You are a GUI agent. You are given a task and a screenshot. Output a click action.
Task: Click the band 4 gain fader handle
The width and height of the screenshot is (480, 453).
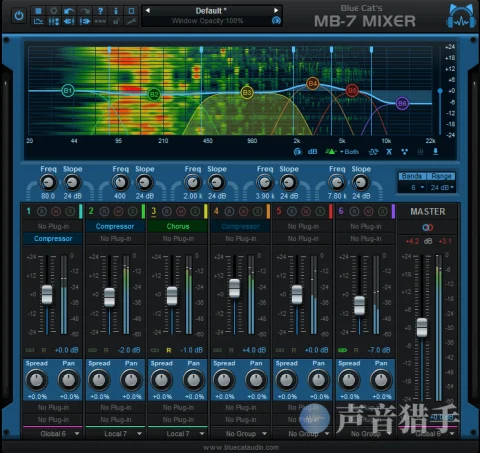(x=235, y=288)
